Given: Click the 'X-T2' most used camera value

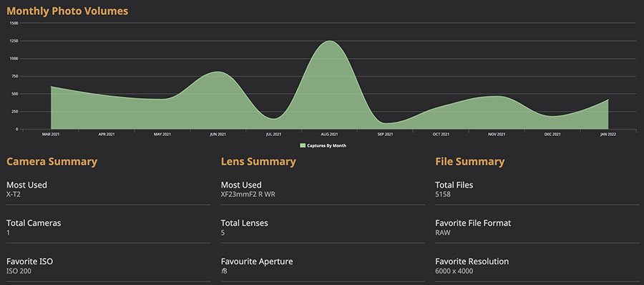Looking at the screenshot, I should [x=13, y=195].
